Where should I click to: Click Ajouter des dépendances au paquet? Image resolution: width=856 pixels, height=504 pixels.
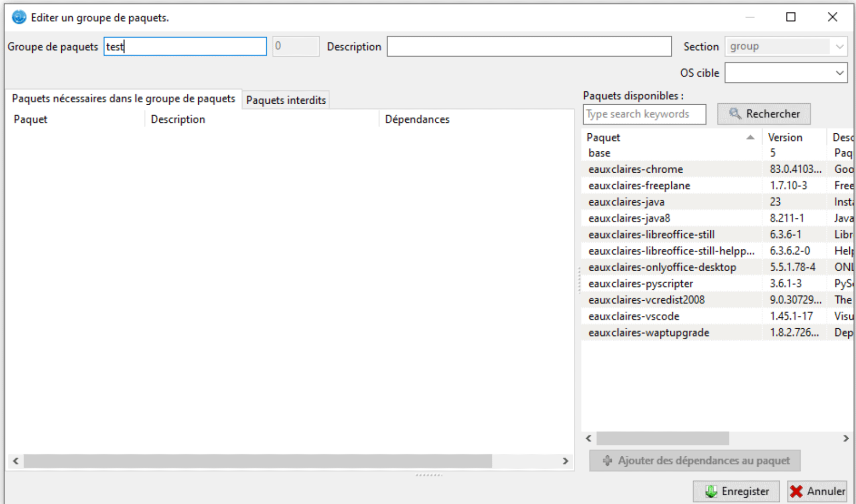tap(695, 460)
